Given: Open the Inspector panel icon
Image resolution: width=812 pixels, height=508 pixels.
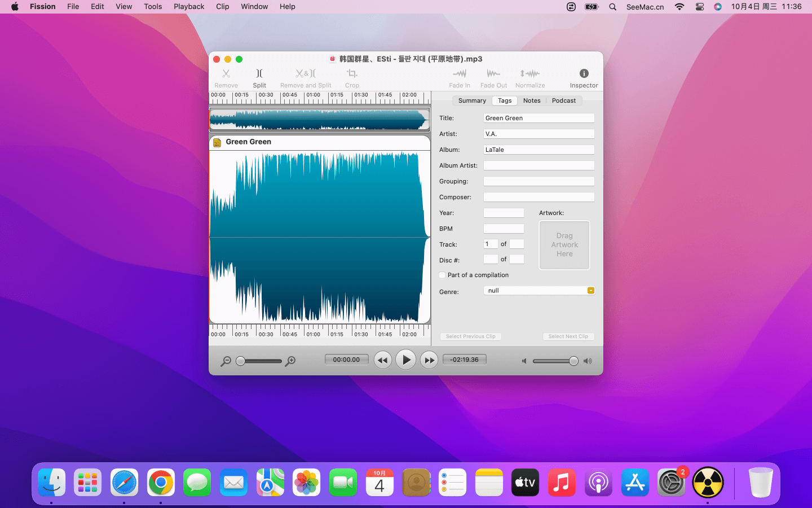Looking at the screenshot, I should click(584, 74).
